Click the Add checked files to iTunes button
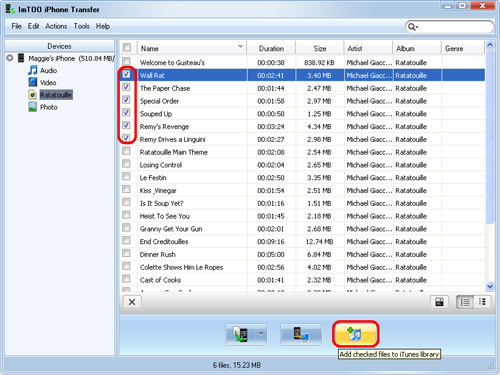The height and width of the screenshot is (375, 500). [355, 334]
